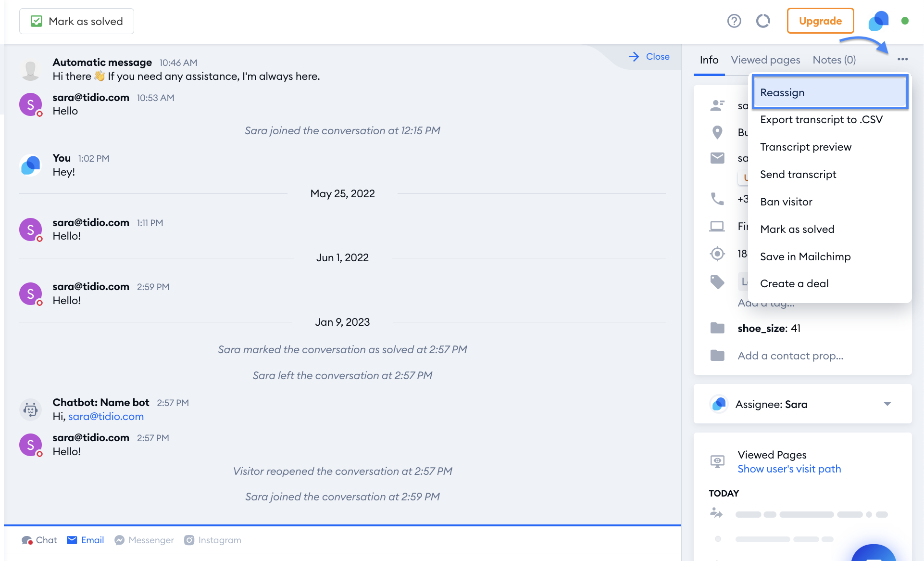Click the location pin icon

point(717,132)
